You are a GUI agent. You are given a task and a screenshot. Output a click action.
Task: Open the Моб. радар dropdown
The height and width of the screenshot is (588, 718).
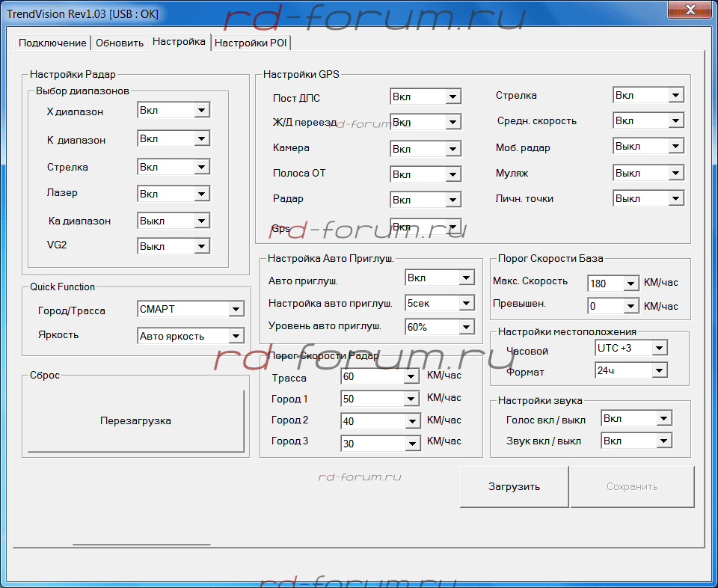648,146
